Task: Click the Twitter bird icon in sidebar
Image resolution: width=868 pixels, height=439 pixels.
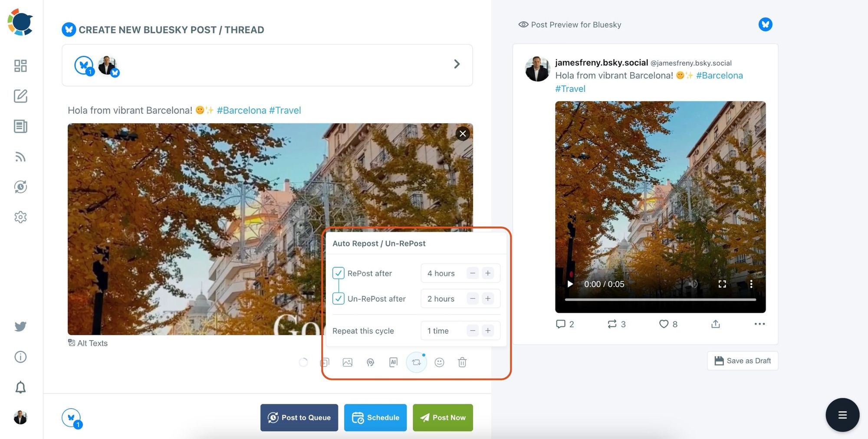Action: point(20,326)
